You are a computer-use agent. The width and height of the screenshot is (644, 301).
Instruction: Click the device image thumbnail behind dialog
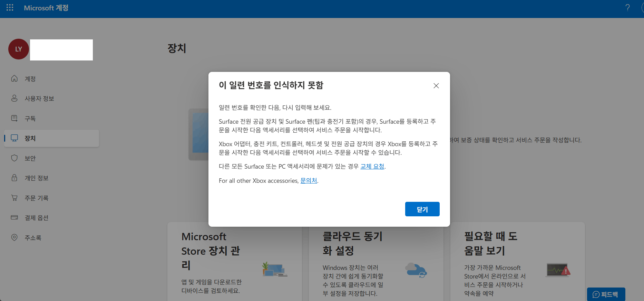tap(198, 134)
